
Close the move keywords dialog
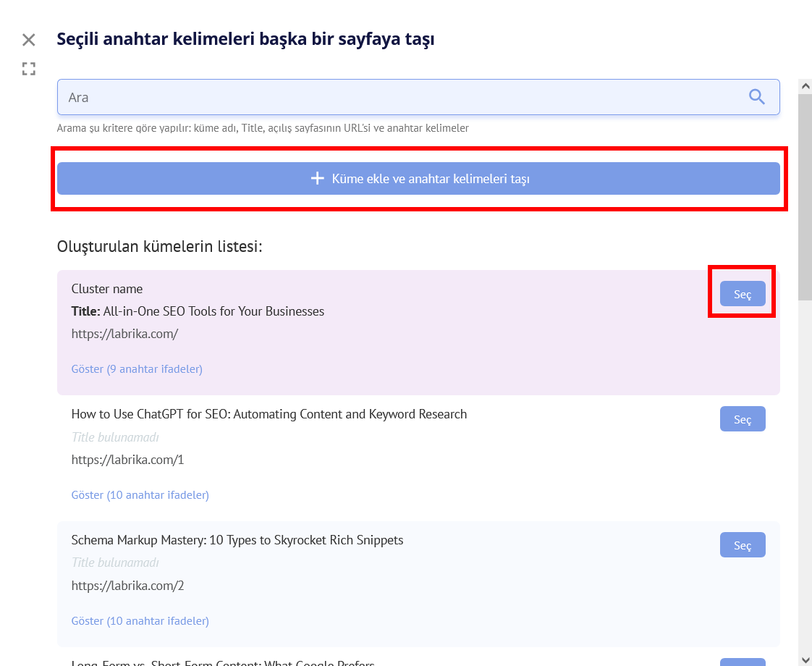(x=29, y=40)
